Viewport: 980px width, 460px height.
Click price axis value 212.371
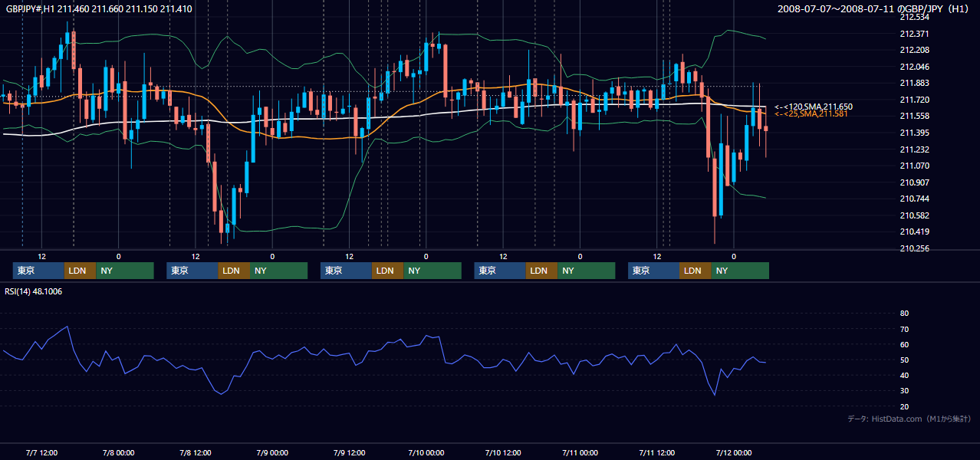point(914,34)
